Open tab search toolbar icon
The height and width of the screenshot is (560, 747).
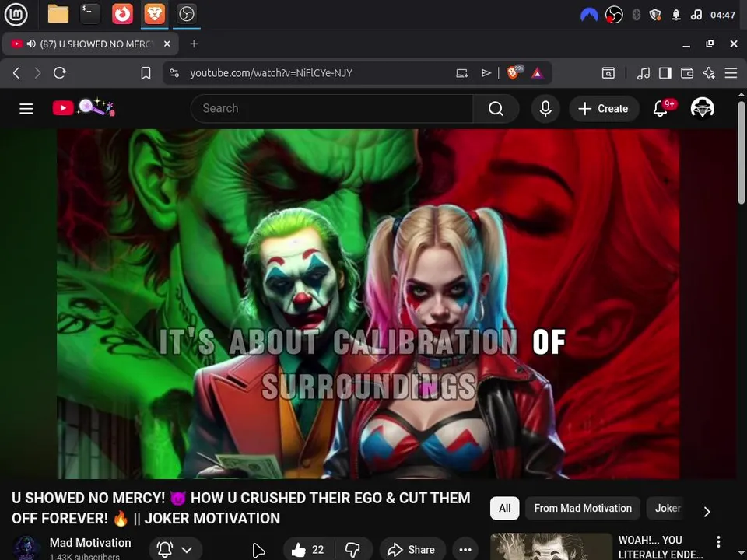[608, 73]
